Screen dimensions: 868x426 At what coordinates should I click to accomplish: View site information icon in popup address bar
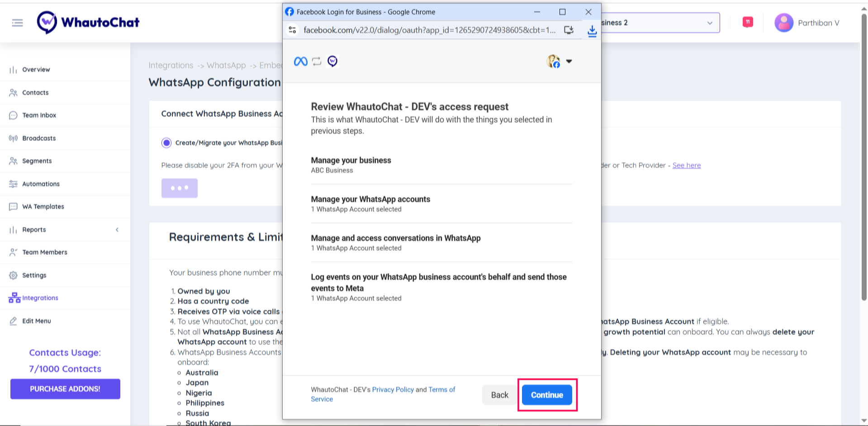point(293,30)
